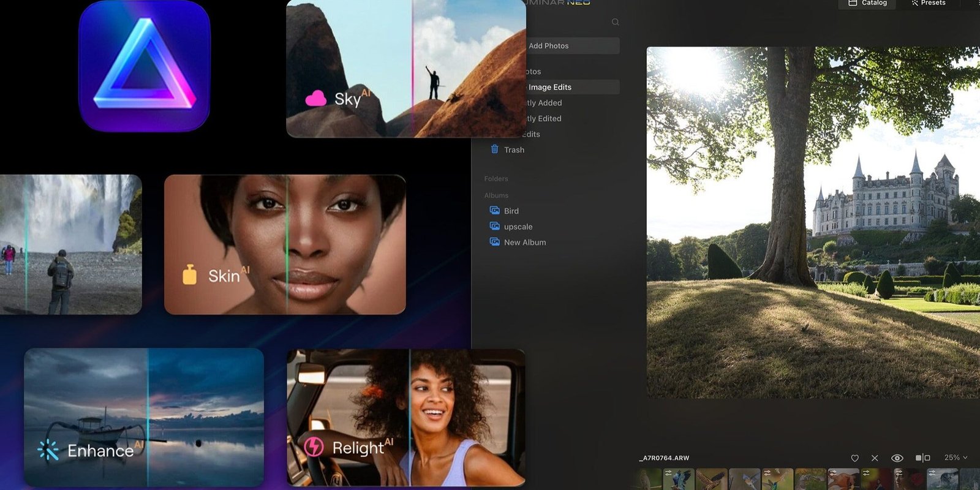Click the New Album icon
The image size is (980, 490).
[495, 242]
